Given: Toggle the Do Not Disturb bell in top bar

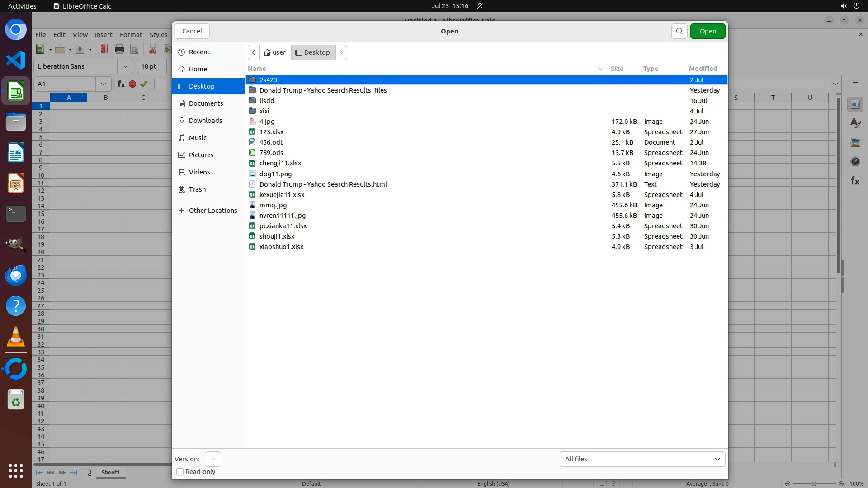Looking at the screenshot, I should coord(480,6).
